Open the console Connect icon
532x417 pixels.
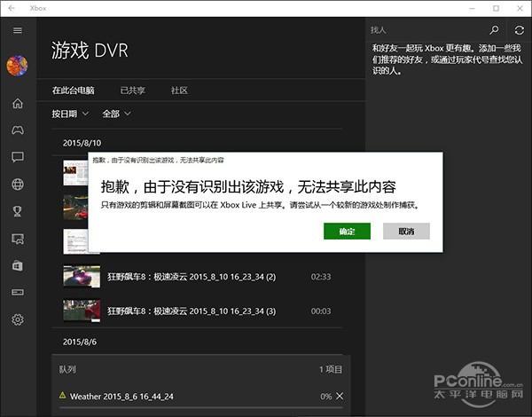click(x=18, y=293)
